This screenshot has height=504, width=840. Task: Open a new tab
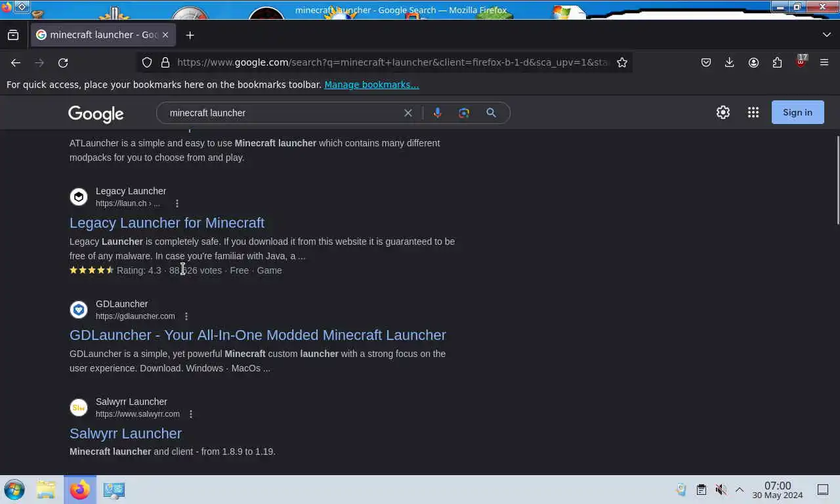(190, 35)
